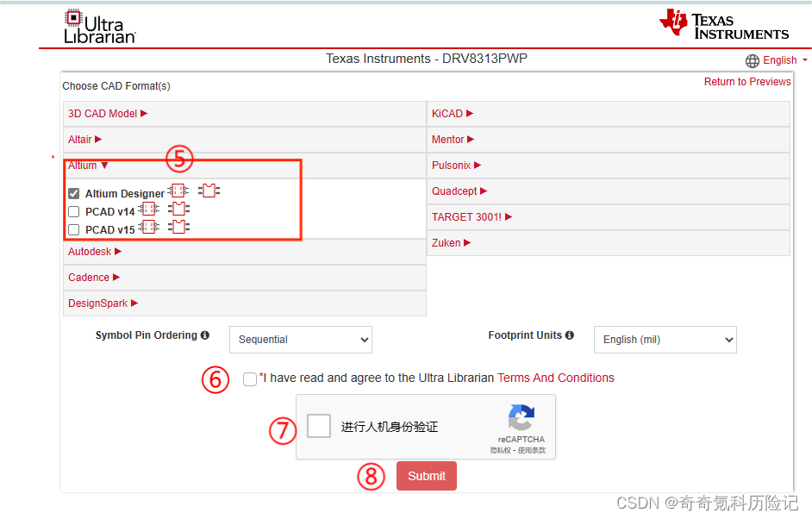This screenshot has width=812, height=519.
Task: Tick the reCAPTCHA verification checkbox
Action: [x=319, y=426]
